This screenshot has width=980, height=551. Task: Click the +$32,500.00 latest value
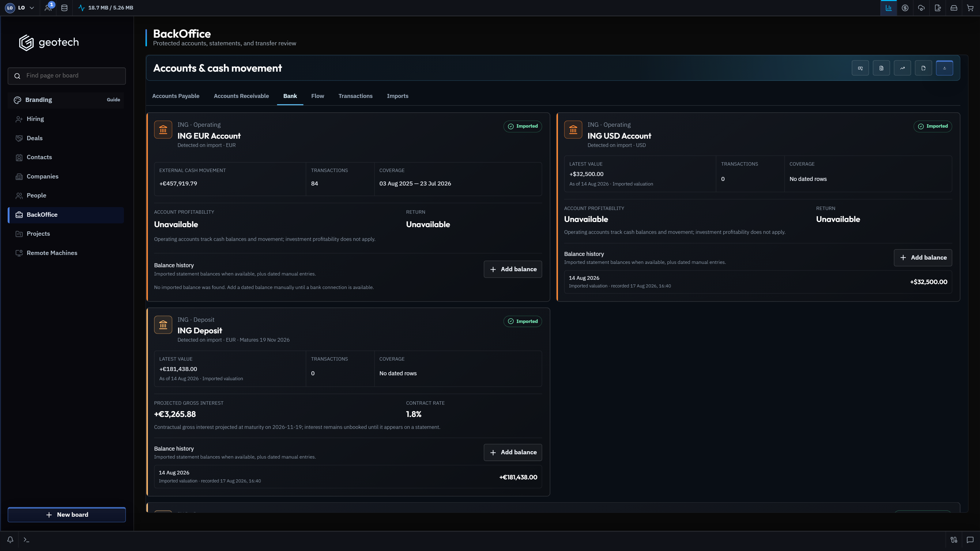[586, 174]
